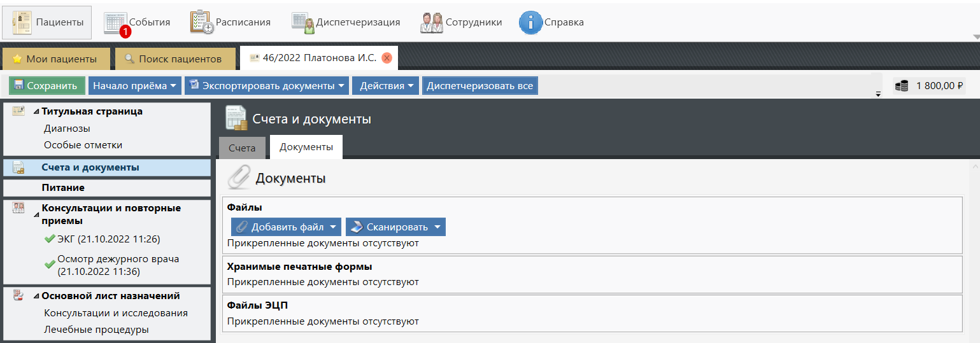The height and width of the screenshot is (343, 980).
Task: Click the balance coins icon 1 800,00 ₽
Action: [902, 86]
